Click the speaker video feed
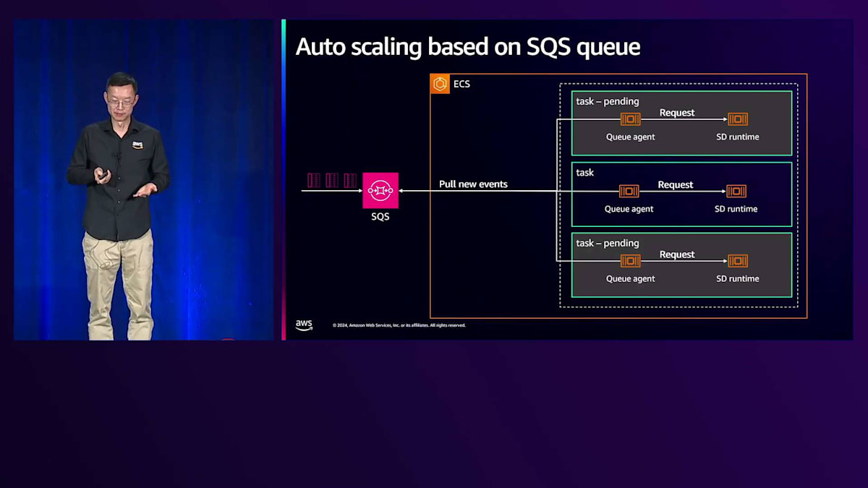Image resolution: width=868 pixels, height=488 pixels. 145,179
